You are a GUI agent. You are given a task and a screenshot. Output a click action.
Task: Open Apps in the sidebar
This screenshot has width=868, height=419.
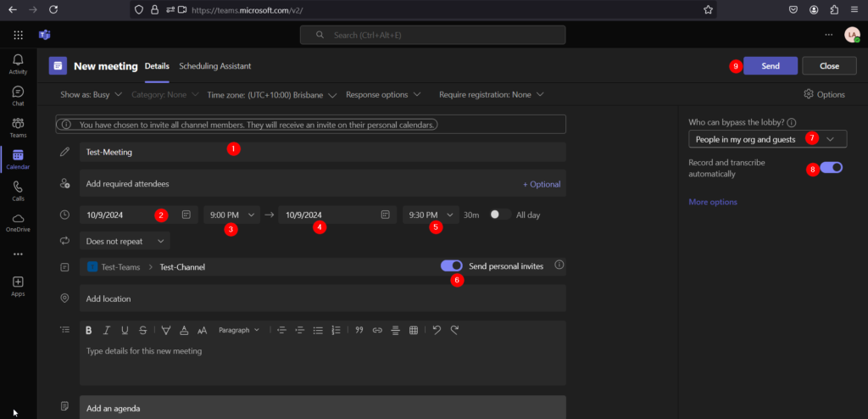tap(18, 286)
